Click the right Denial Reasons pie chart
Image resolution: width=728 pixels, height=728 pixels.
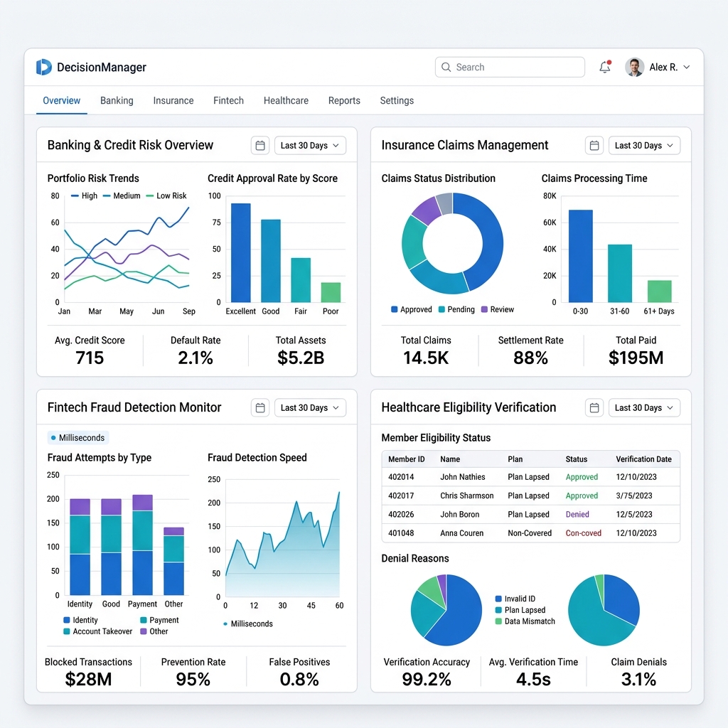(604, 610)
